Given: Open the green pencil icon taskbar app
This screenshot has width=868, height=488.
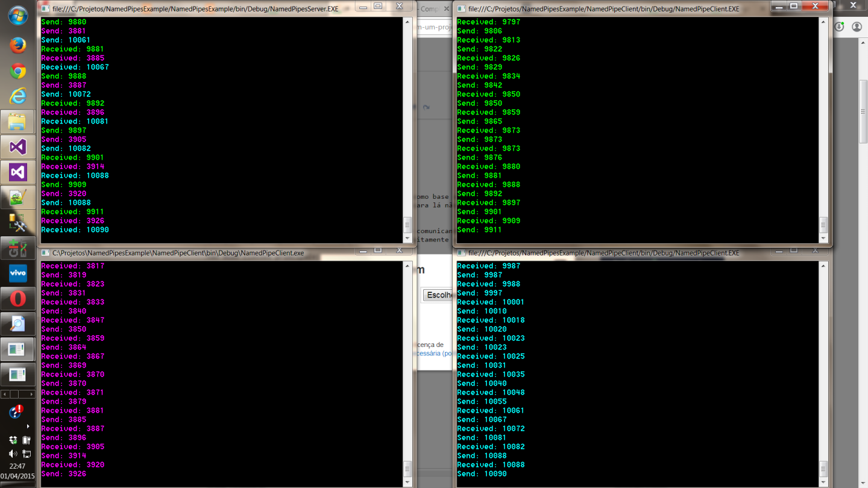Looking at the screenshot, I should pos(17,198).
